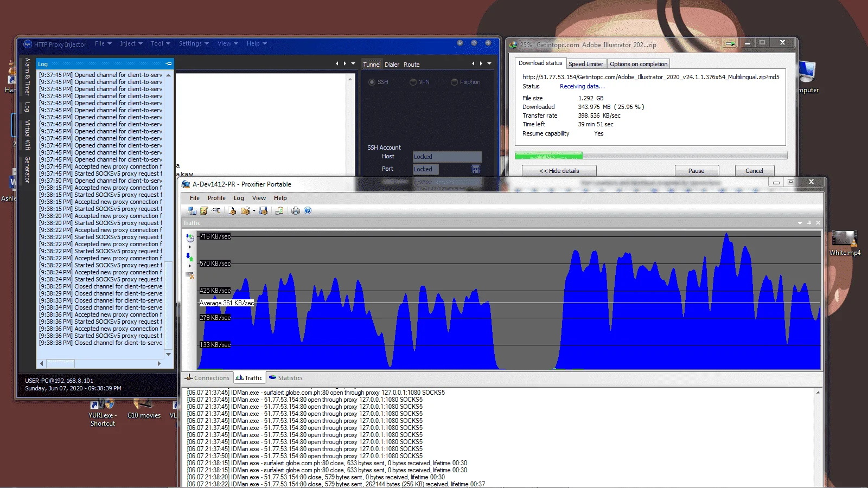Pin the Traffic panel in Proxifier

(809, 223)
